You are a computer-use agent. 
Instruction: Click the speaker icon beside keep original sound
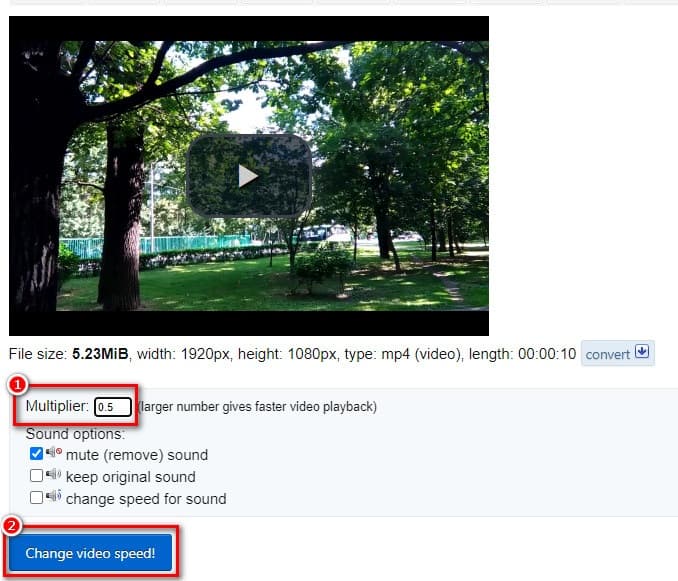tap(53, 474)
